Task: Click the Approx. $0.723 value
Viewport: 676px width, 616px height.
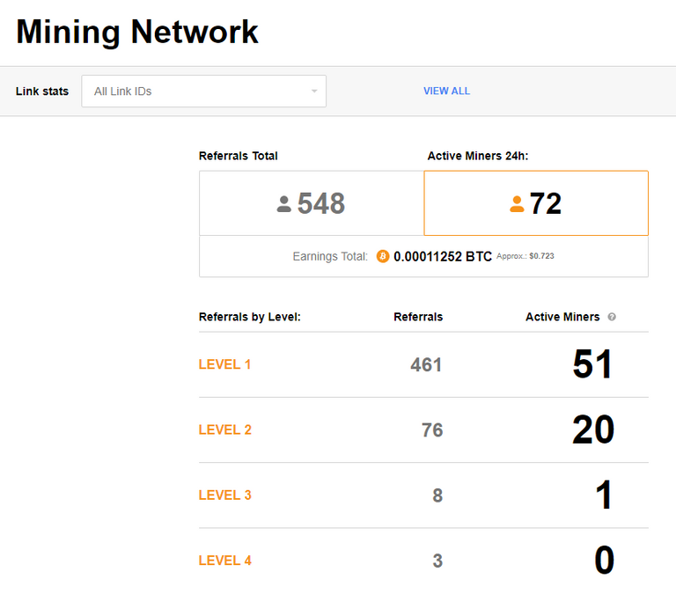Action: click(x=525, y=256)
